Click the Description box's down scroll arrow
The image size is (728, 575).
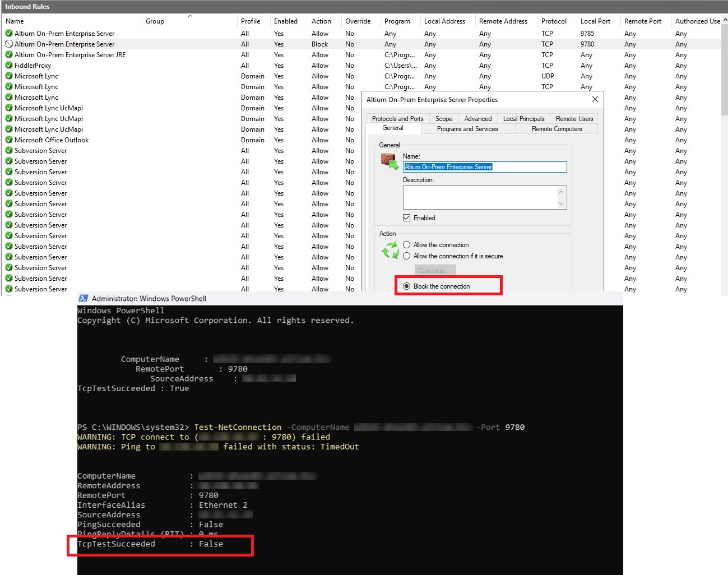coord(561,204)
